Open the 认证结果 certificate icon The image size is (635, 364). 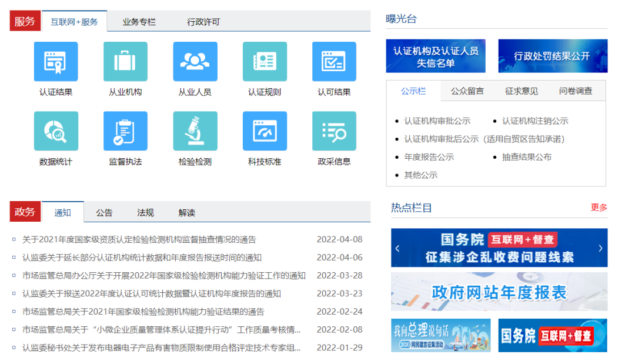[x=56, y=62]
